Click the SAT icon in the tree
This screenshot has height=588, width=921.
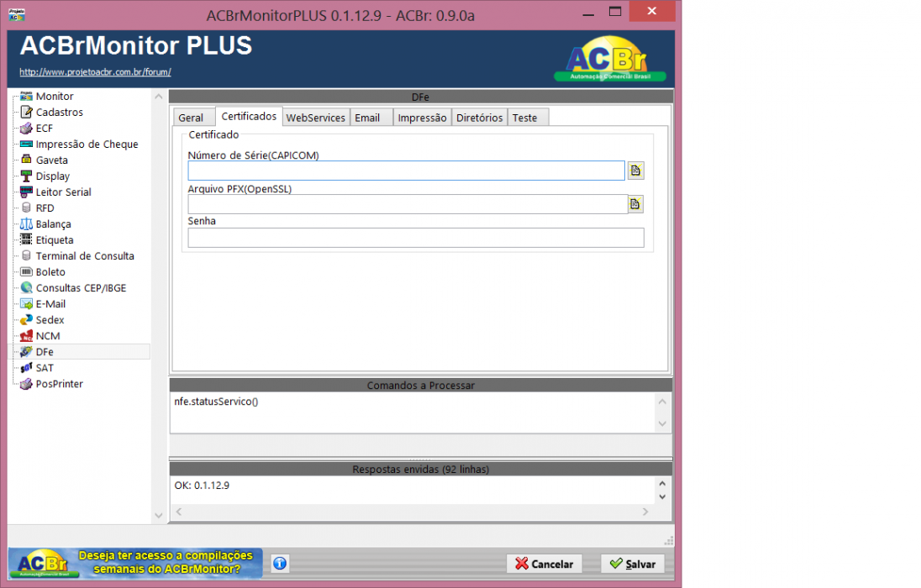(x=26, y=368)
